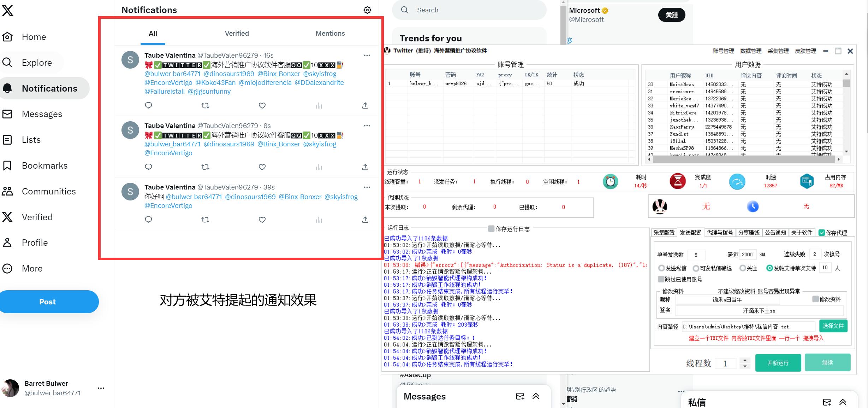This screenshot has height=408, width=868.
Task: Click the 开始运行 button
Action: coord(778,363)
